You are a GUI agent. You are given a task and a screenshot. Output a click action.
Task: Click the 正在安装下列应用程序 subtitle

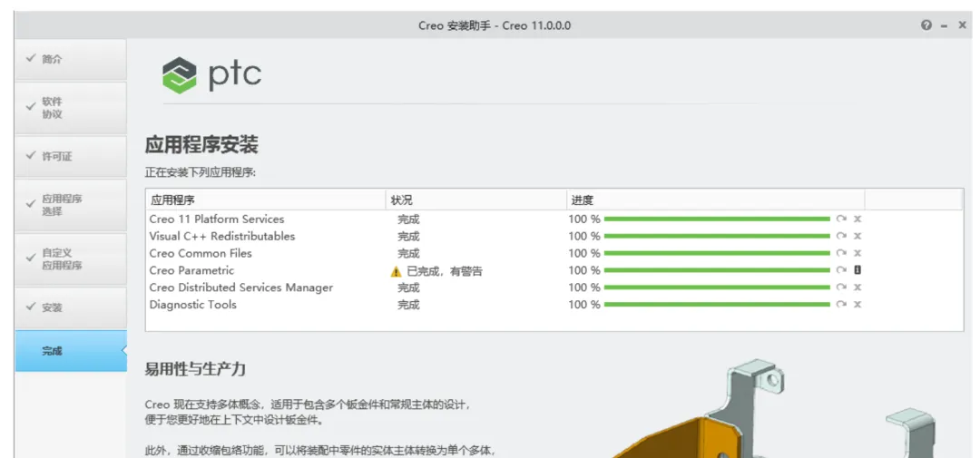[201, 172]
